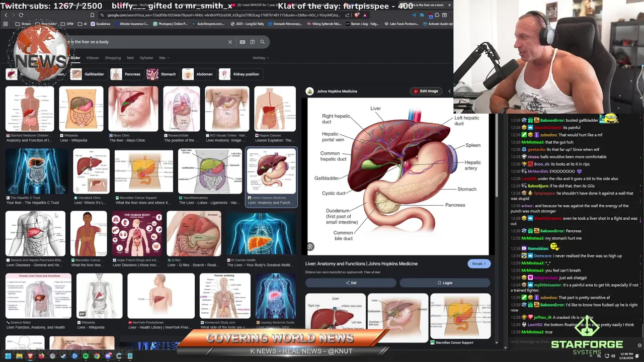
Task: Share the image with Del button
Action: [351, 283]
